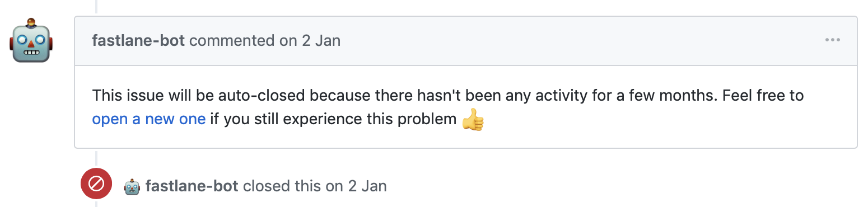
Task: Open the comment's "on 2 Jan" timestamp permalink
Action: point(307,41)
